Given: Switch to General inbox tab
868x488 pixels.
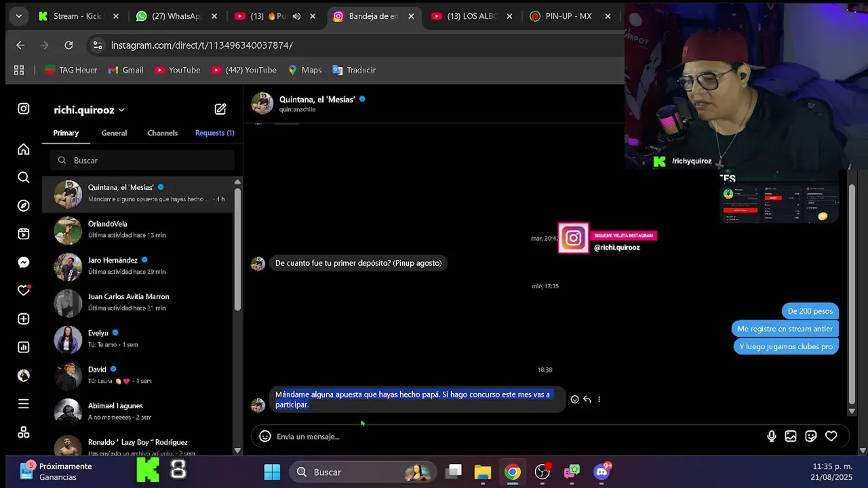Looking at the screenshot, I should [x=114, y=133].
